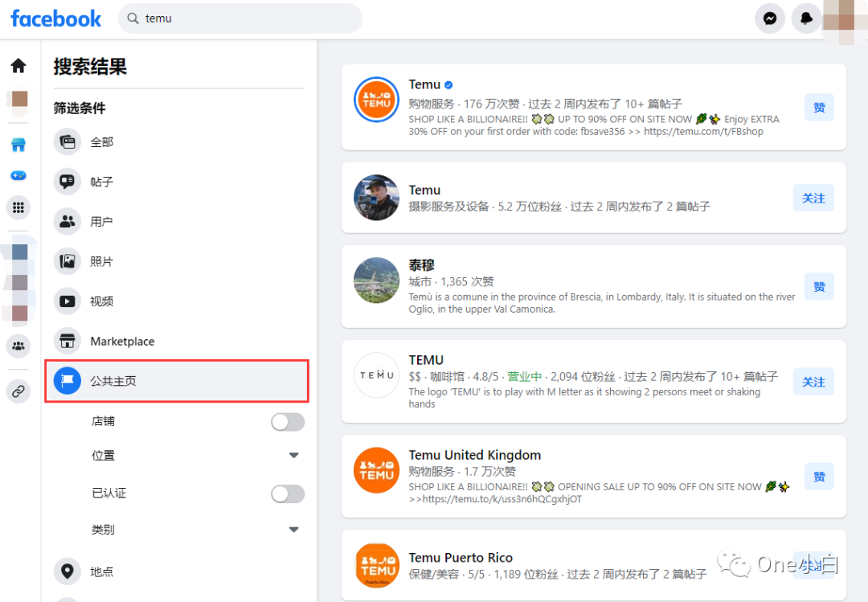Open the notifications bell
Screen dimensions: 868x602
[806, 18]
